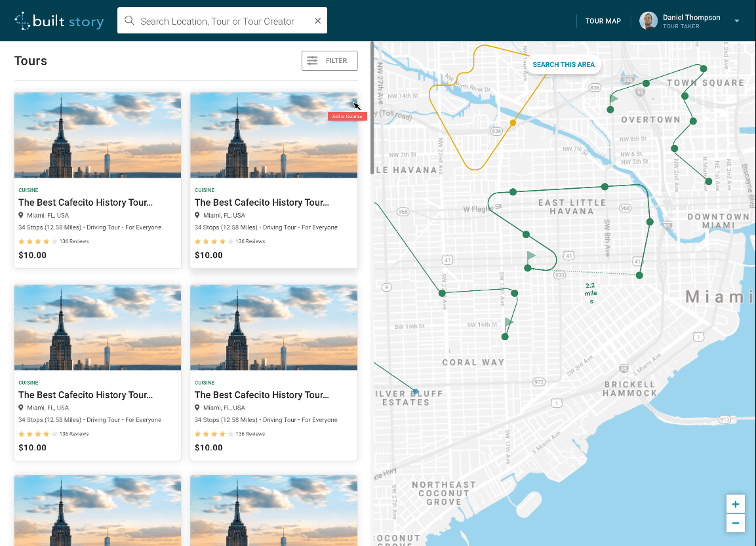Click the green stop below the SW 16th St flag

[x=505, y=337]
